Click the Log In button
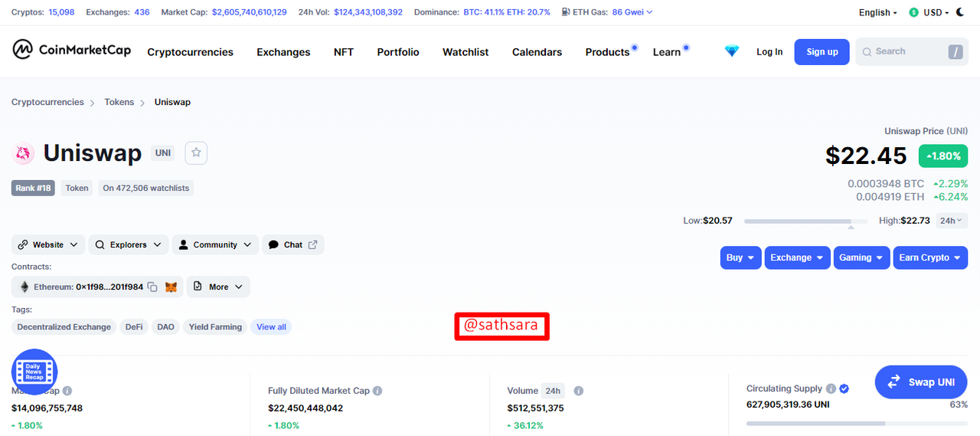The height and width of the screenshot is (436, 980). click(769, 52)
